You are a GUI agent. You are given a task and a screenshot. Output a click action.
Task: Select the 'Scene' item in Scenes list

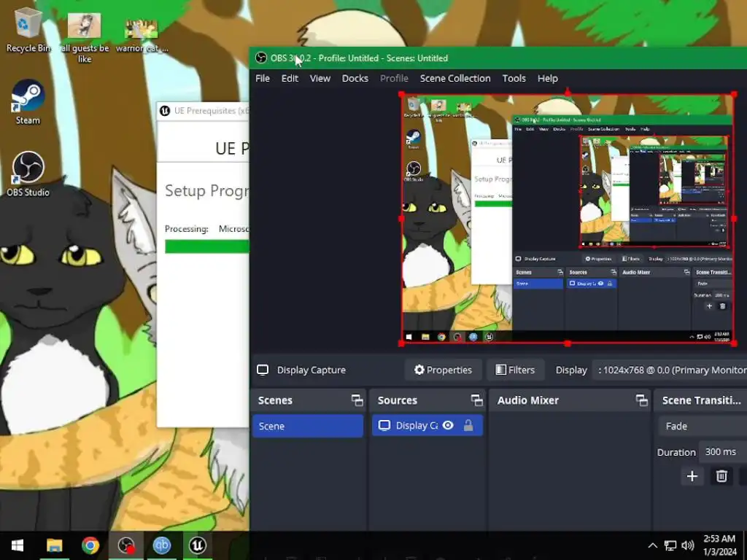pos(308,426)
